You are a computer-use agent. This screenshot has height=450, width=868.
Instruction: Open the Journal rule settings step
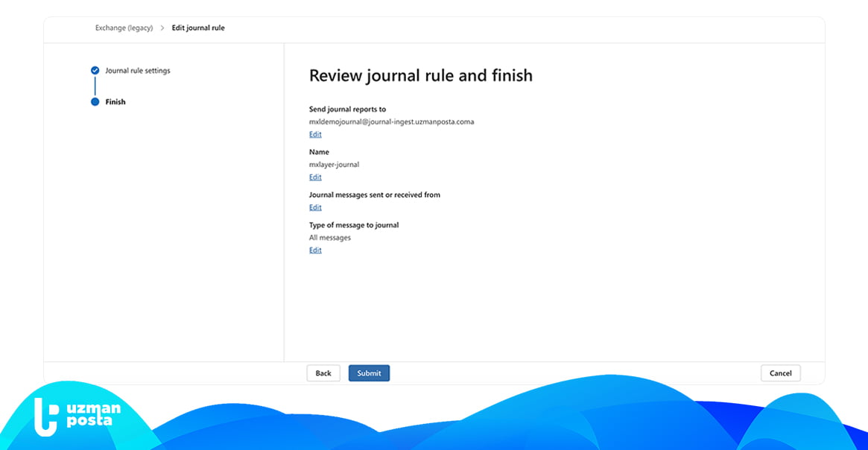click(137, 71)
